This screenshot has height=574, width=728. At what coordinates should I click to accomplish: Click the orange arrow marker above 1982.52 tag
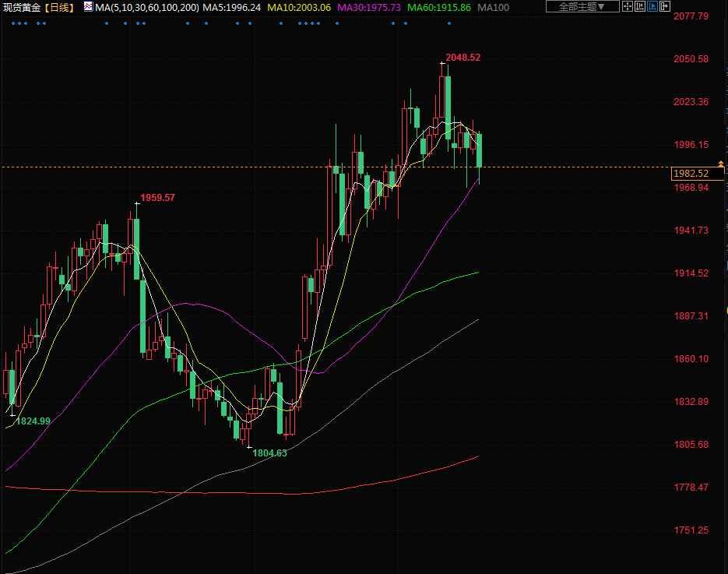721,162
